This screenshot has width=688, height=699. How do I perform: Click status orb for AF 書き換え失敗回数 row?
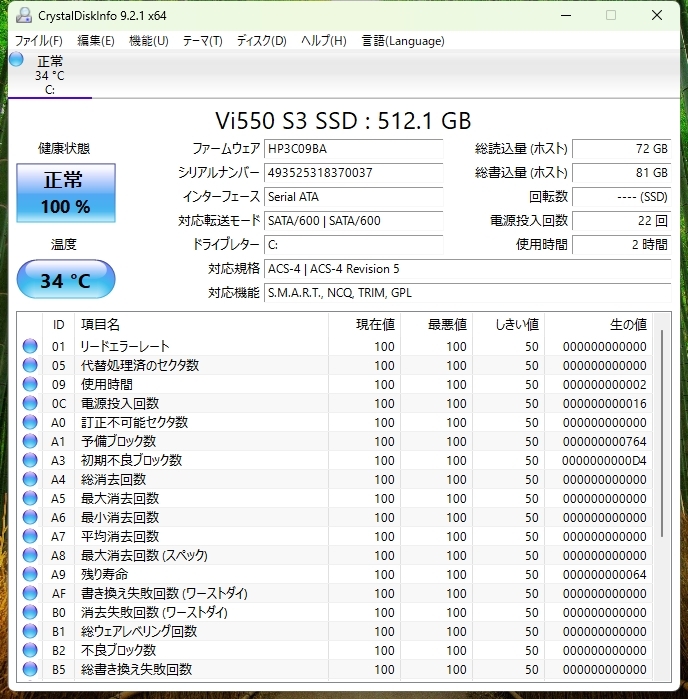[30, 593]
